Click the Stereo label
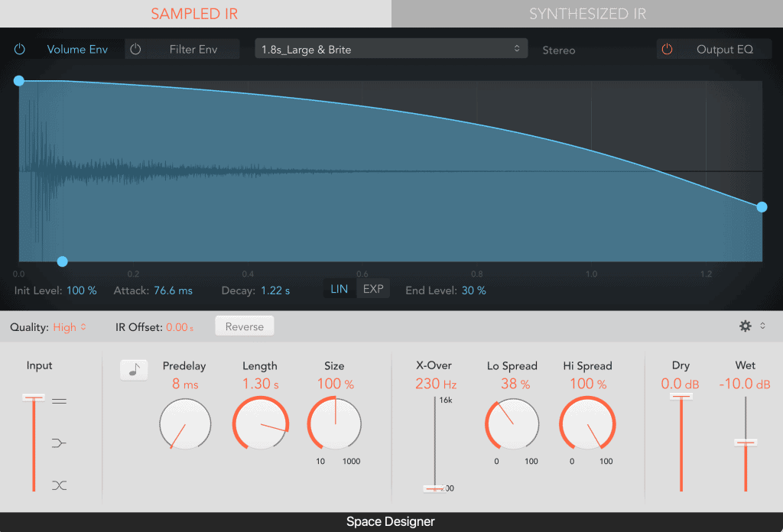The width and height of the screenshot is (783, 532). coord(559,50)
